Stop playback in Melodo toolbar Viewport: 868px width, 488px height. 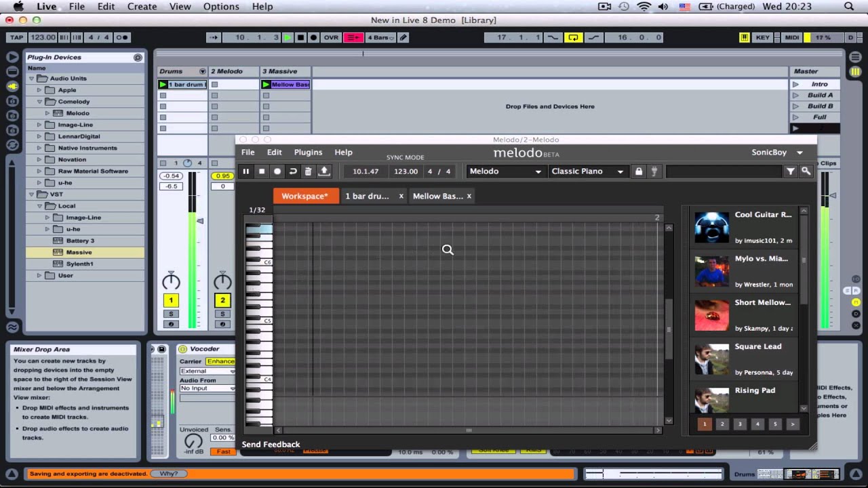click(x=262, y=171)
